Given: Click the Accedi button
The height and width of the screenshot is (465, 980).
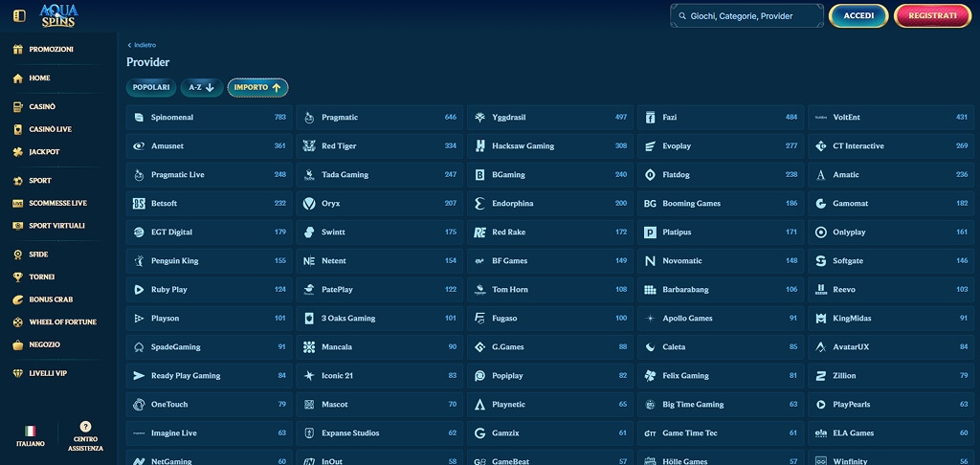Looking at the screenshot, I should 858,15.
